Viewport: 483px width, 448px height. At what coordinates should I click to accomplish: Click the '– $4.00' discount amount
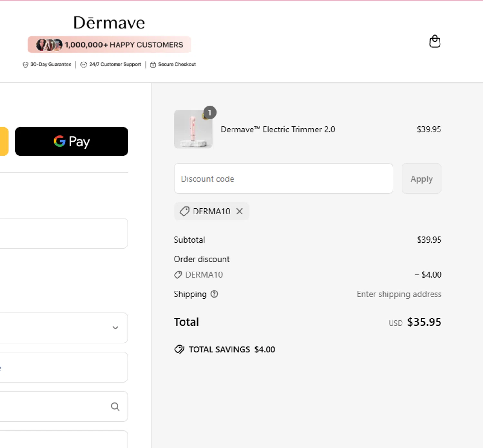[428, 275]
